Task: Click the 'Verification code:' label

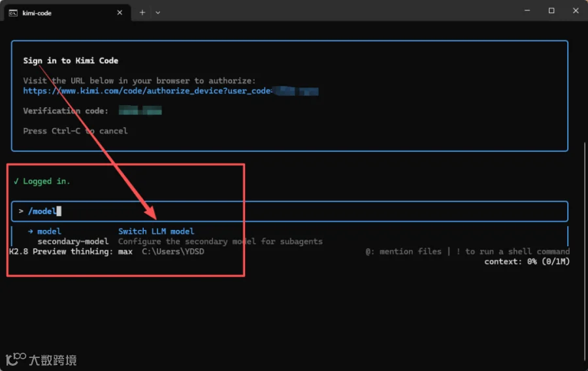Action: (65, 111)
